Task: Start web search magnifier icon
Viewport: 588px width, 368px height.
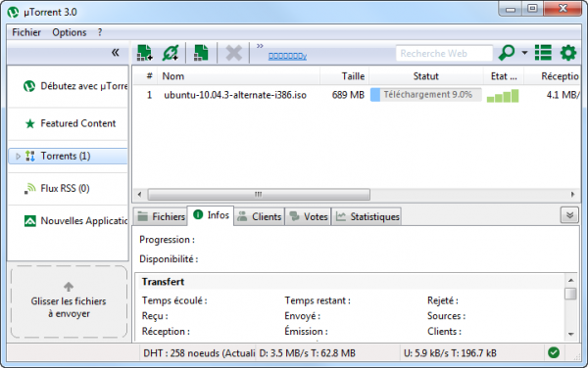Action: 507,53
